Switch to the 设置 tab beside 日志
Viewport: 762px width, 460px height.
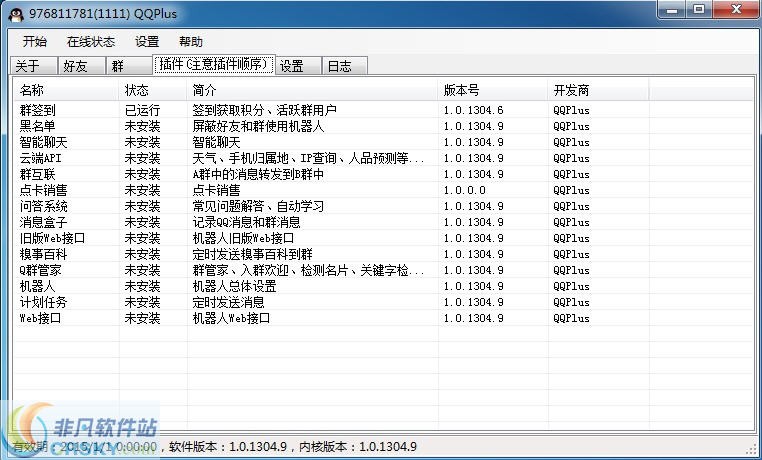[x=298, y=66]
